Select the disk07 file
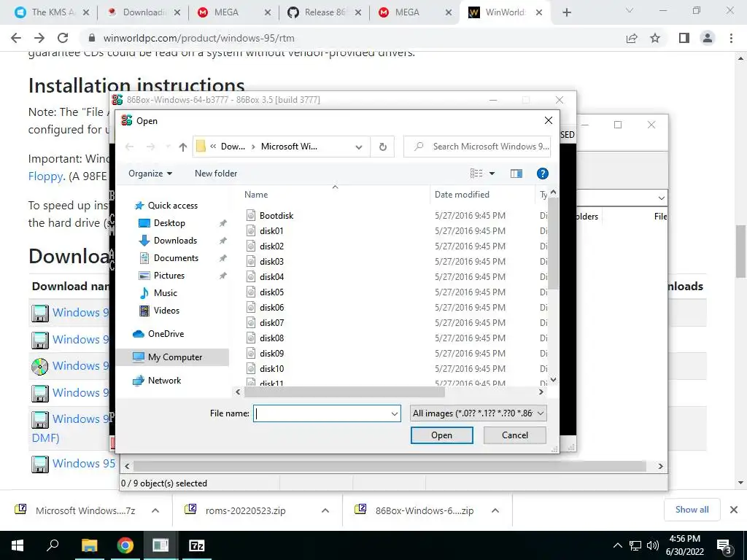This screenshot has height=560, width=747. 271,322
